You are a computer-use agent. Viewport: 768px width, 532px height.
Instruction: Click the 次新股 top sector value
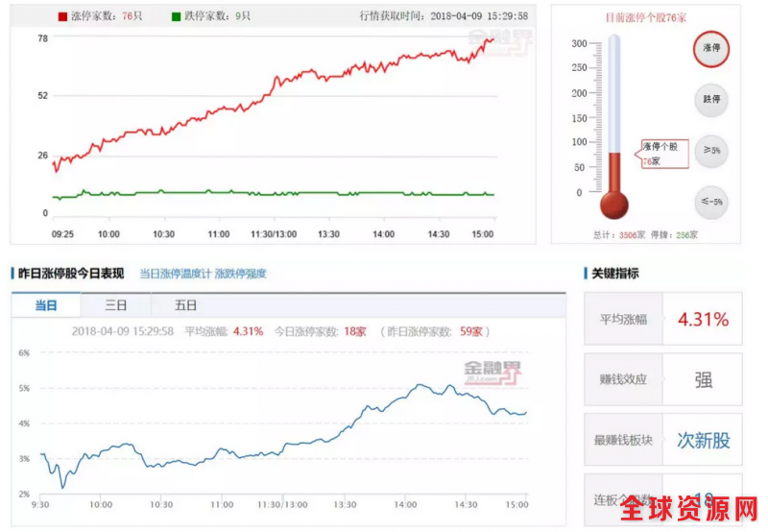704,441
